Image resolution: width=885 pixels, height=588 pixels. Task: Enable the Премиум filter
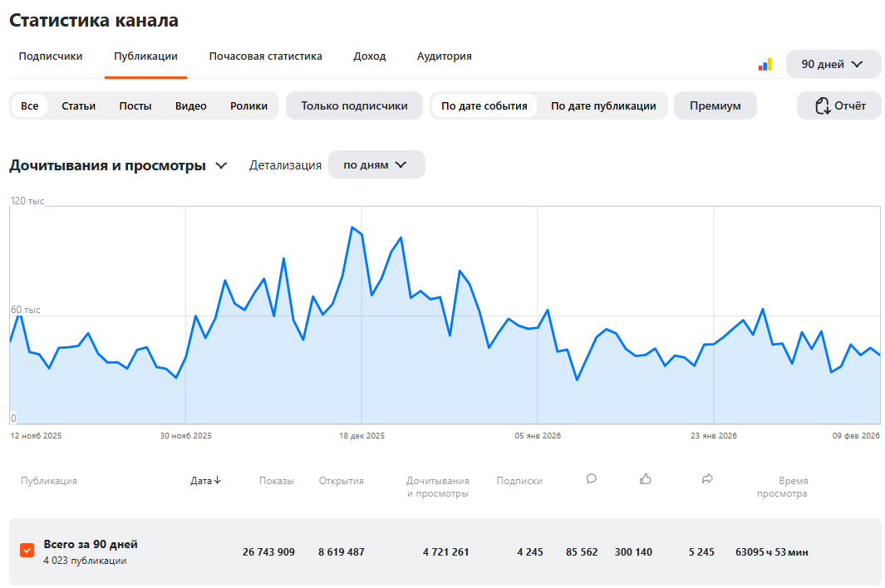(715, 105)
